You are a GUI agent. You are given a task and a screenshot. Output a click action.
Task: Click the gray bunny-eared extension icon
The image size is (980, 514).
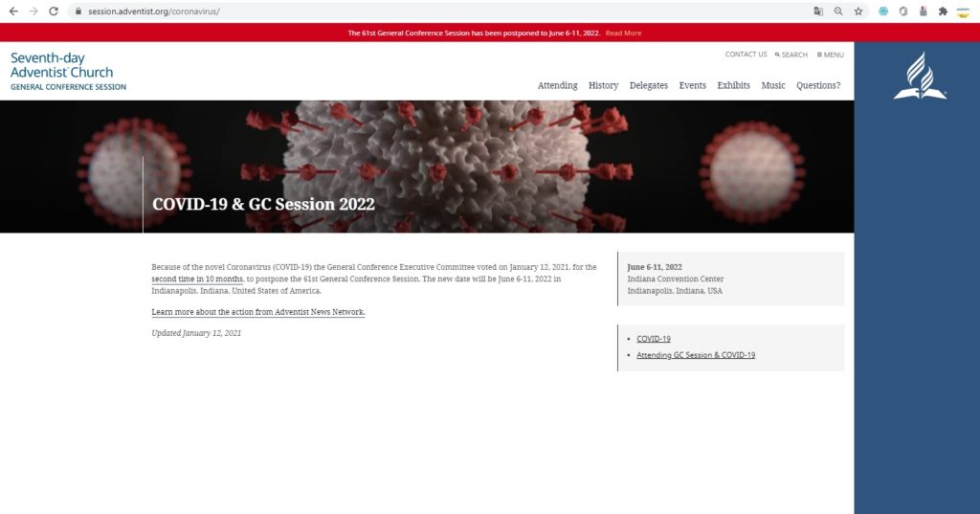pyautogui.click(x=924, y=11)
